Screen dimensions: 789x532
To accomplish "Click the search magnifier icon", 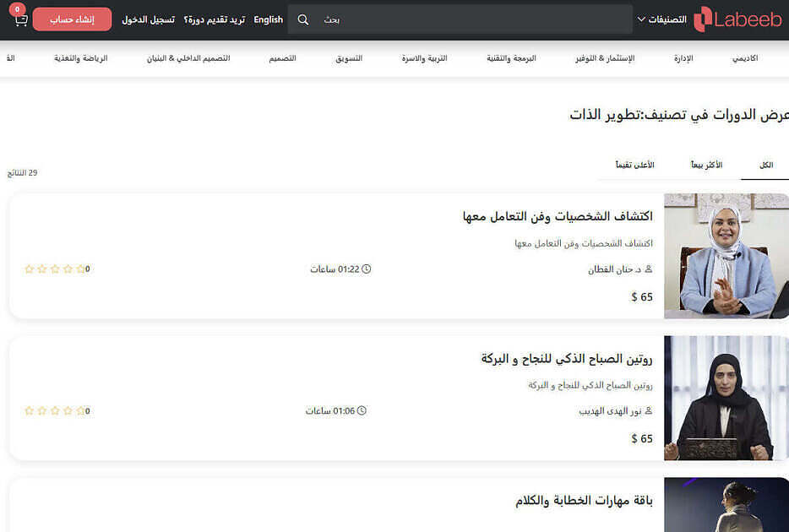I will (303, 19).
